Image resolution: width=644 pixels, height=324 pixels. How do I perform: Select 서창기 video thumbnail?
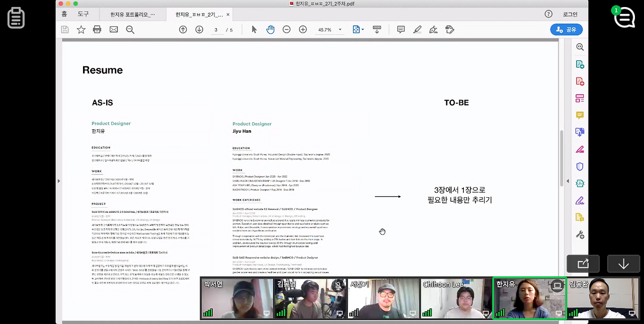pos(383,299)
